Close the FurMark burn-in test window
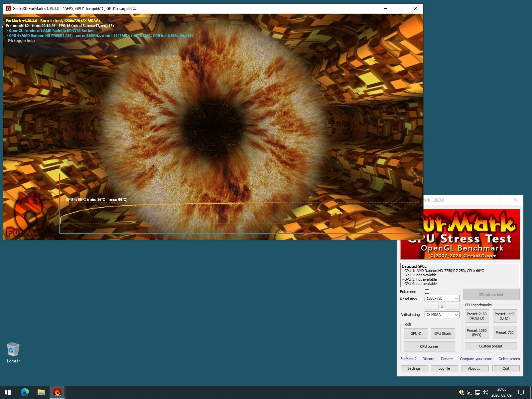This screenshot has width=532, height=399. tap(416, 9)
